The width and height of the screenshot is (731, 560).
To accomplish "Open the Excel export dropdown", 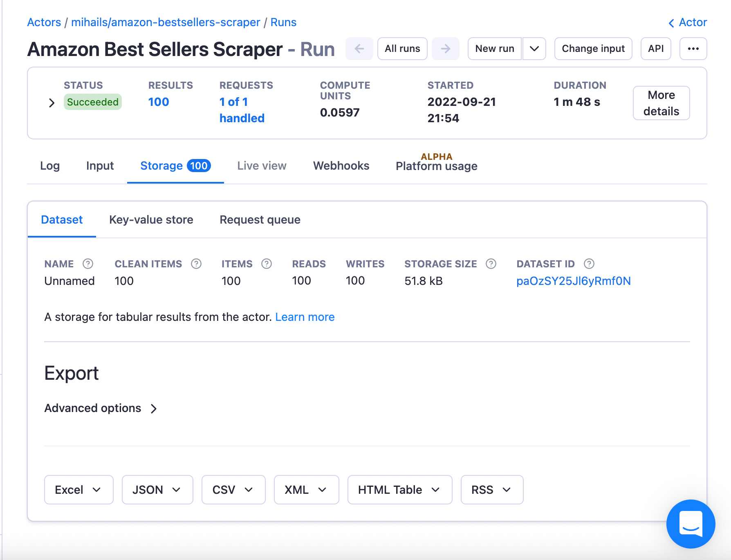I will point(78,490).
